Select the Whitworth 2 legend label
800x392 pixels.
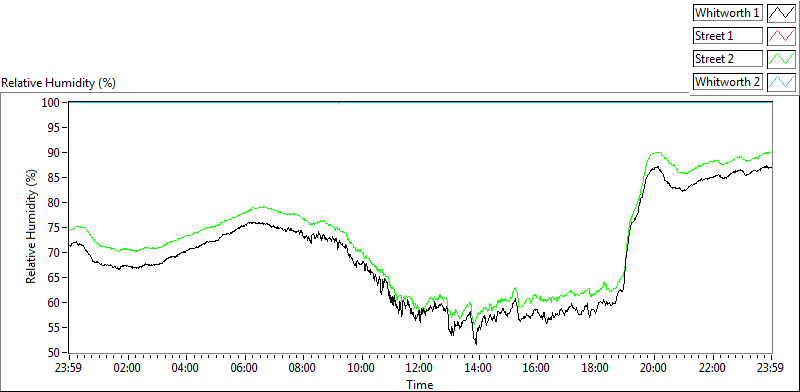click(x=728, y=81)
